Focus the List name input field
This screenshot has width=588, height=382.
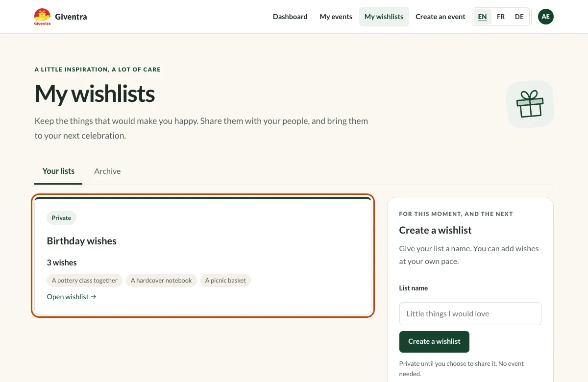coord(470,314)
